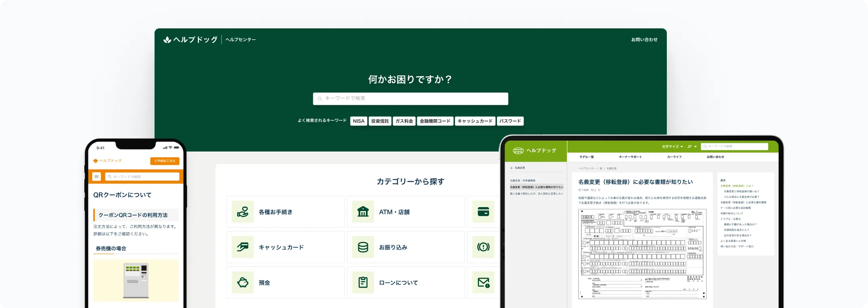
Task: Click the piggy bank icon beside 預金
Action: pos(243,282)
